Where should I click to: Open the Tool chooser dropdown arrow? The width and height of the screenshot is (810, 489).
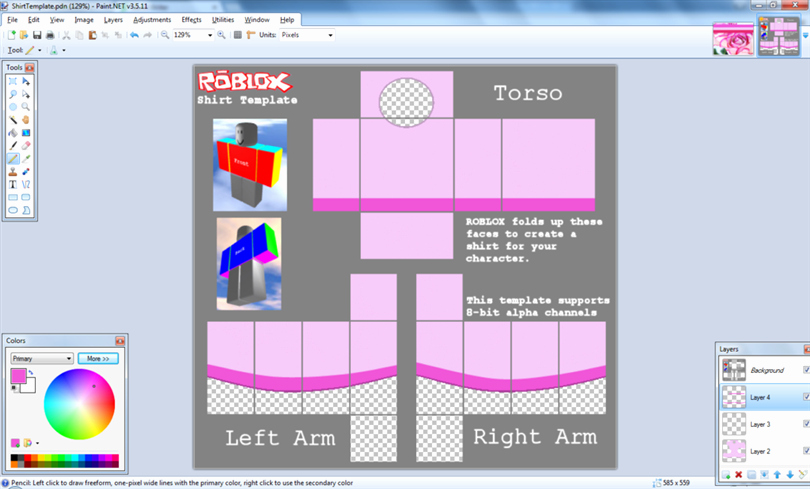[x=40, y=51]
